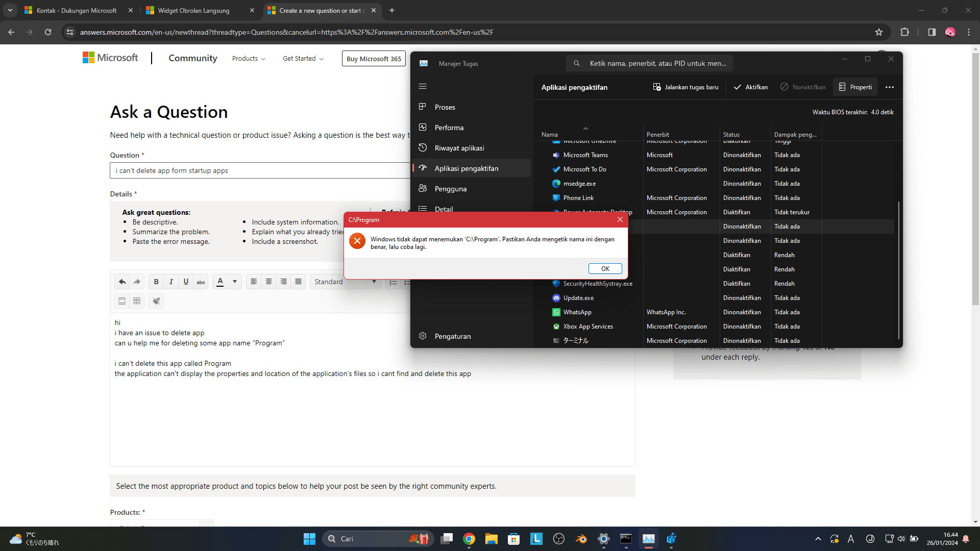
Task: Click the undo arrow in the editor
Action: point(122,282)
